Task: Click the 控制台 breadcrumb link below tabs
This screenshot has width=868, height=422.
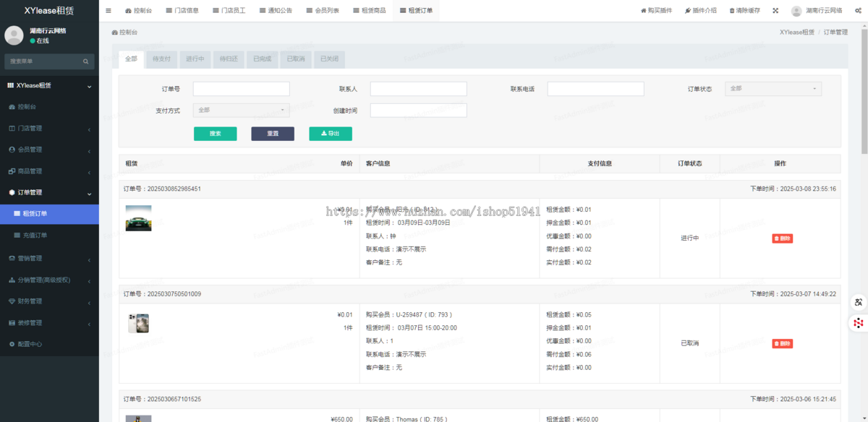Action: (x=124, y=33)
